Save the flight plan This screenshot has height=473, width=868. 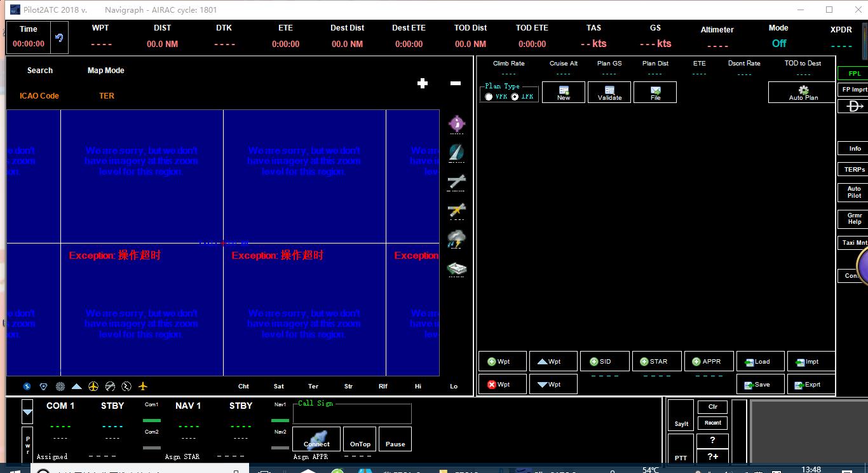pyautogui.click(x=761, y=384)
